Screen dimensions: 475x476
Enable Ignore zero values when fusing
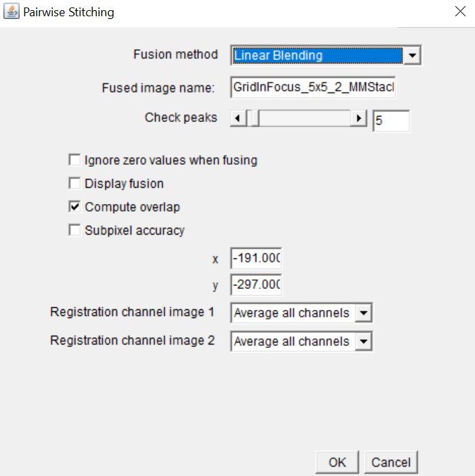[75, 161]
